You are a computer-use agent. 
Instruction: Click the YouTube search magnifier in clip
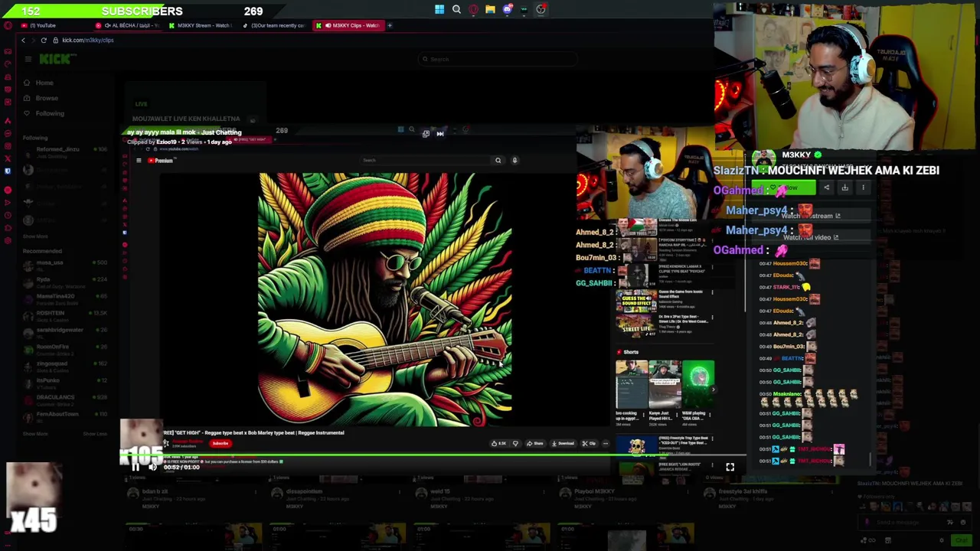click(498, 160)
